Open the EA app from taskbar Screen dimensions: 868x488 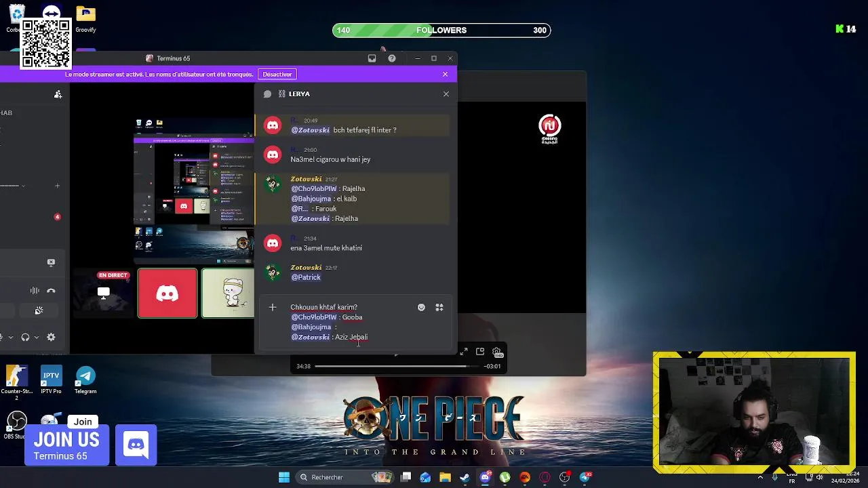point(525,477)
